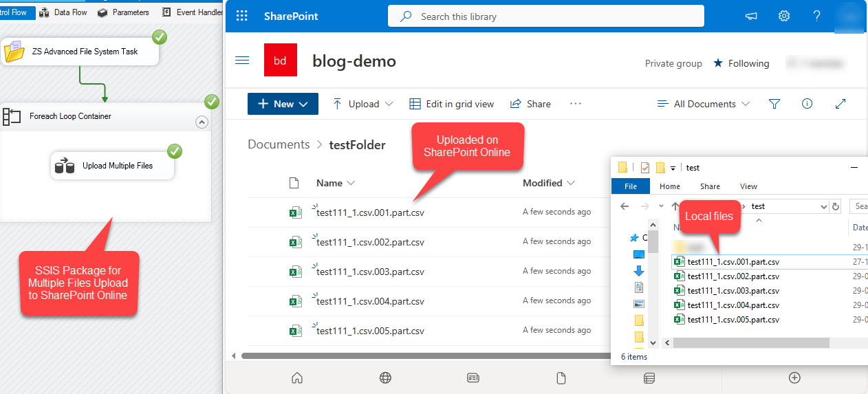This screenshot has height=394, width=868.
Task: Click the Explorer refresh button
Action: click(836, 206)
